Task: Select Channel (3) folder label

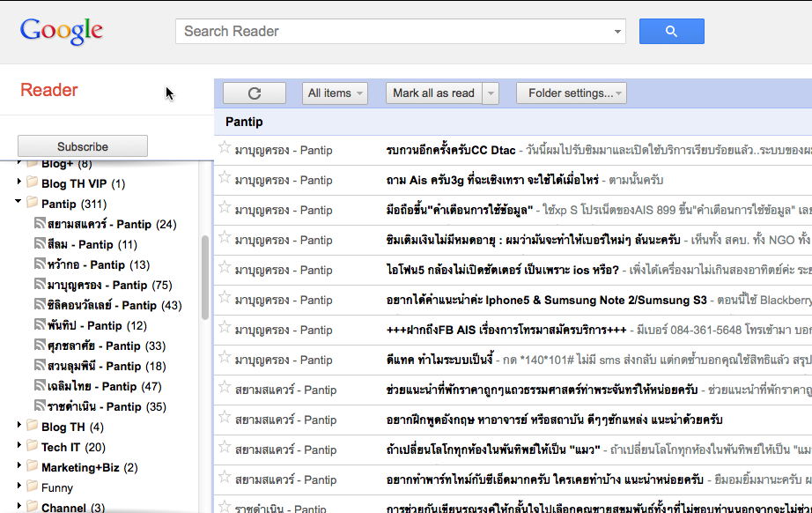Action: [73, 508]
